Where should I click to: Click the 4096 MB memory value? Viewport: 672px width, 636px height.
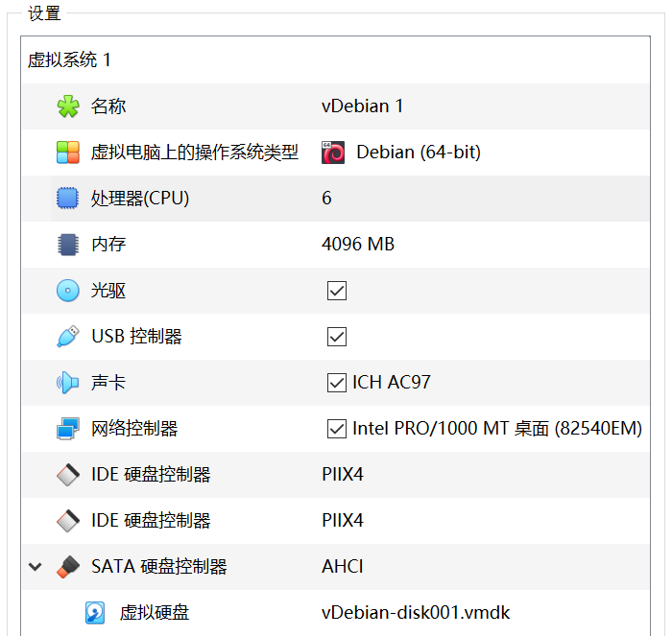[358, 245]
